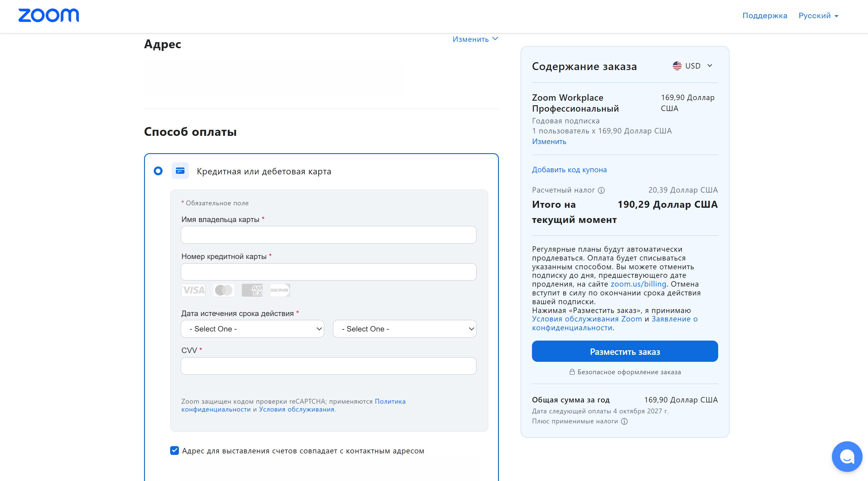Click the US flag icon by USD
The height and width of the screenshot is (481, 868).
(677, 66)
